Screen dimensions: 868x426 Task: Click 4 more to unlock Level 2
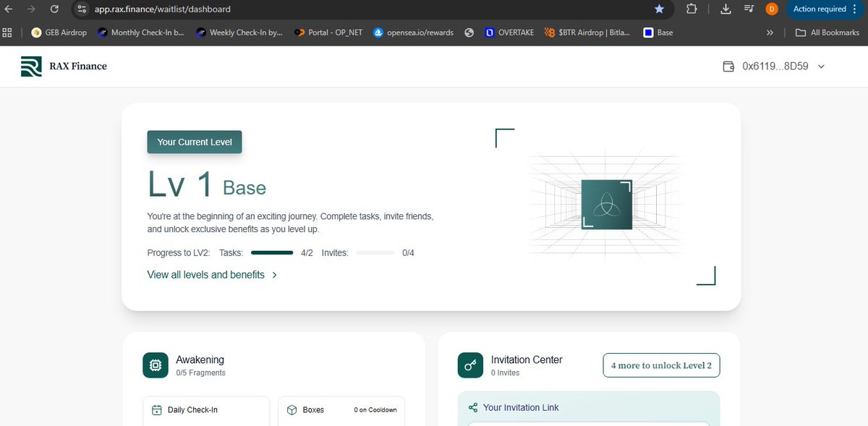(661, 365)
